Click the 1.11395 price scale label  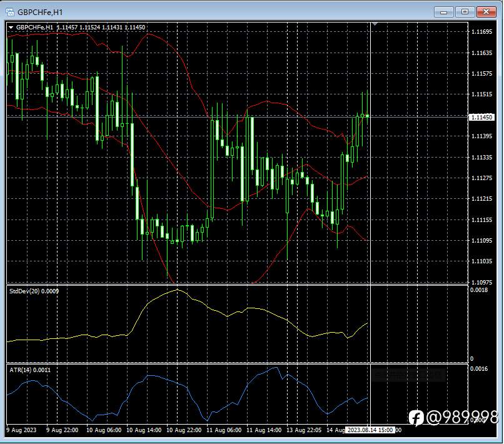pos(481,136)
